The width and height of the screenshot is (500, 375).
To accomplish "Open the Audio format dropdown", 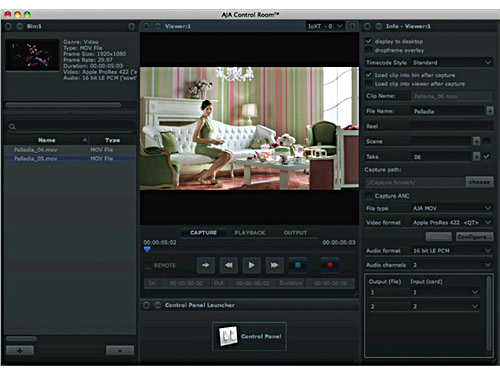I will pos(452,251).
